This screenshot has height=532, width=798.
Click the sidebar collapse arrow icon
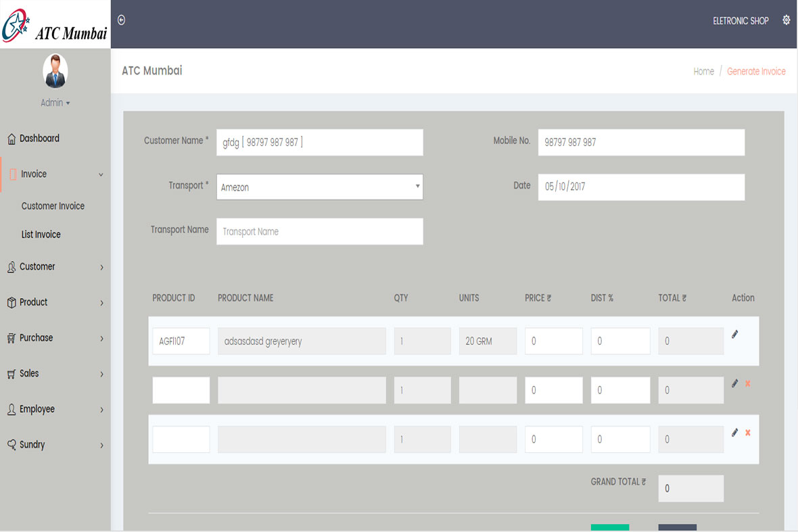[x=122, y=20]
